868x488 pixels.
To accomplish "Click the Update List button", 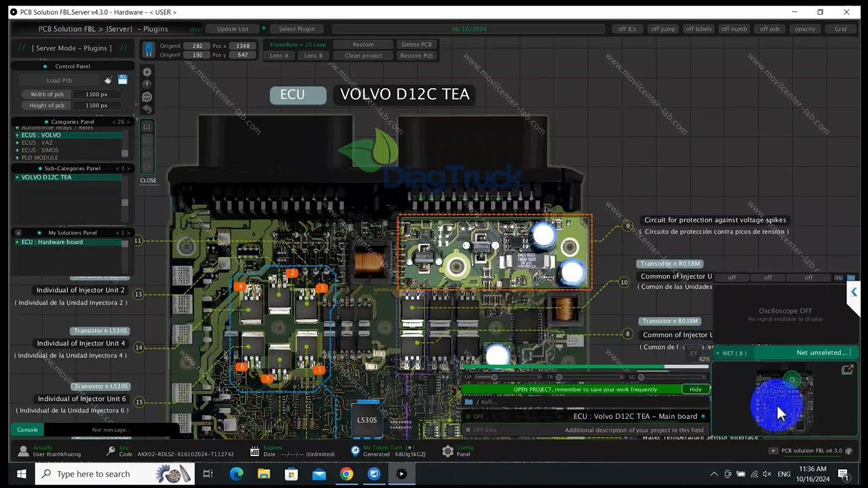I will click(x=233, y=29).
